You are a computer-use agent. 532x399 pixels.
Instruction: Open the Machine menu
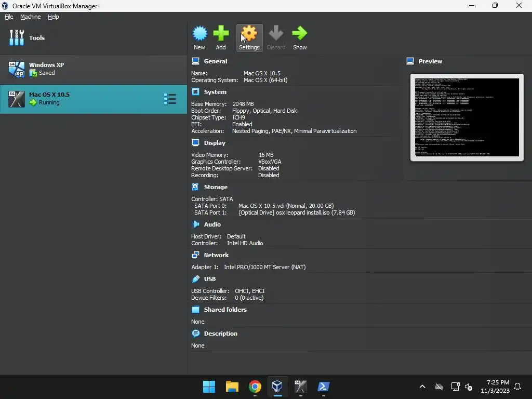pos(31,17)
